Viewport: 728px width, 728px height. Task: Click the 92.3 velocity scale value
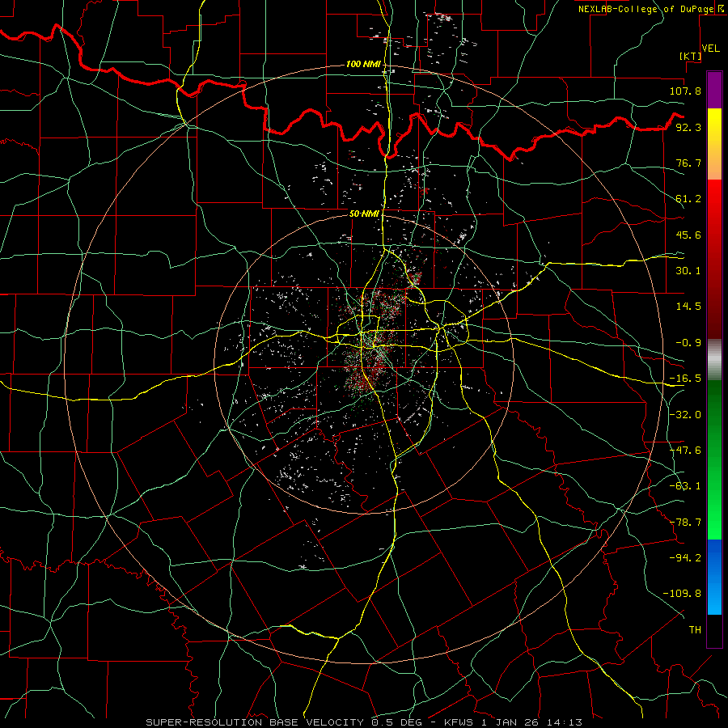[x=688, y=127]
